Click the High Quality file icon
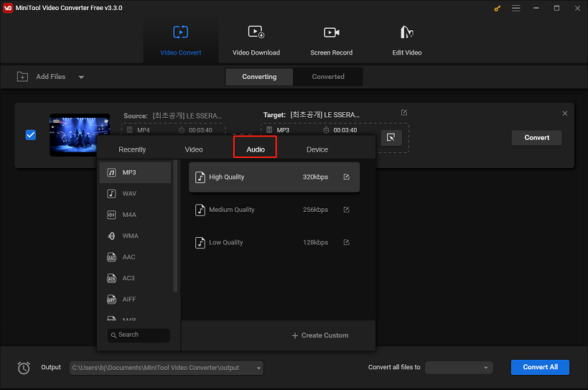 pyautogui.click(x=200, y=177)
